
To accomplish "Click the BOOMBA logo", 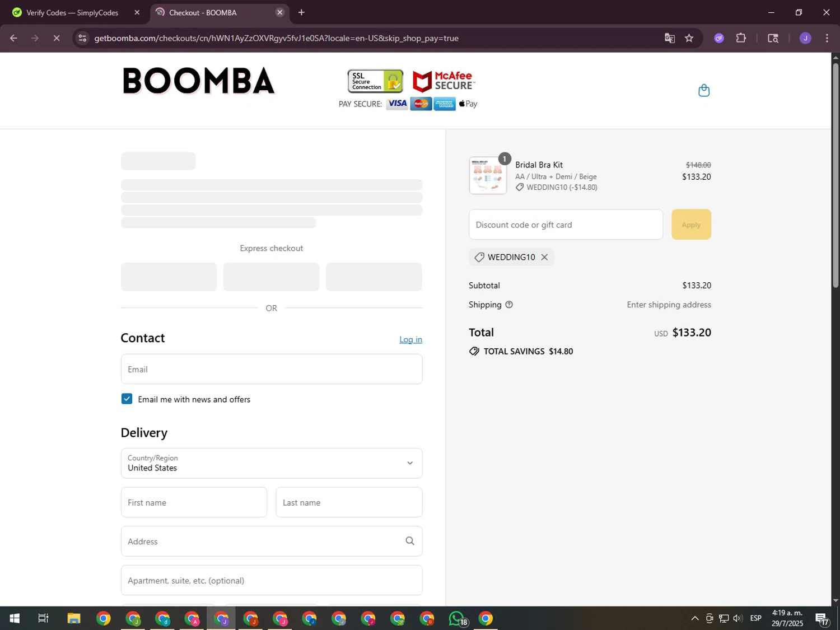I will (199, 81).
